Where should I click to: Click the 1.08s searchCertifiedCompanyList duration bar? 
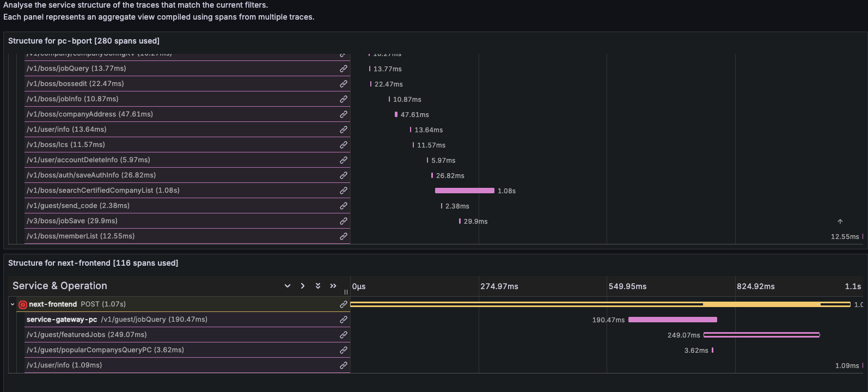(x=464, y=191)
